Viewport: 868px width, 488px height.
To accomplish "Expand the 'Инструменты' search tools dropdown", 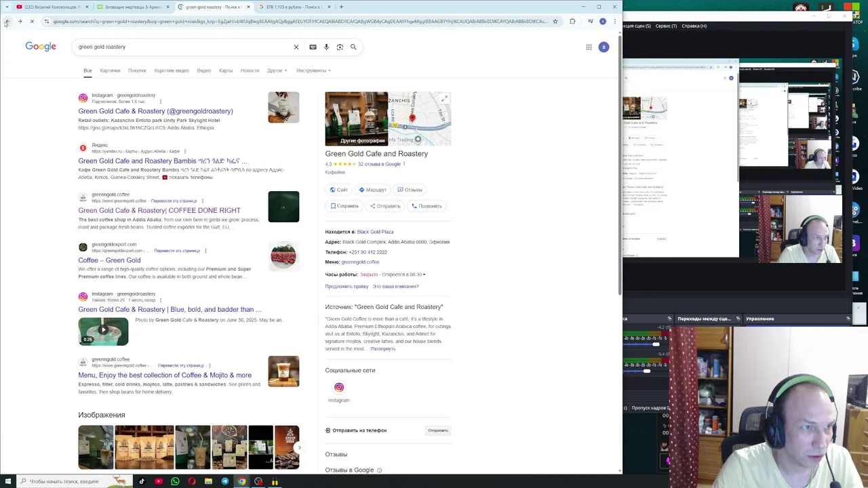I will (x=313, y=70).
